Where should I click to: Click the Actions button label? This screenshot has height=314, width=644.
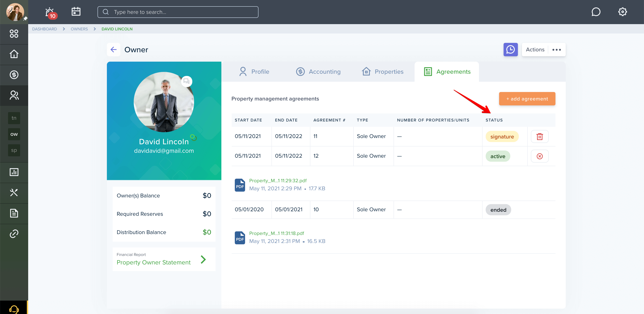(535, 50)
